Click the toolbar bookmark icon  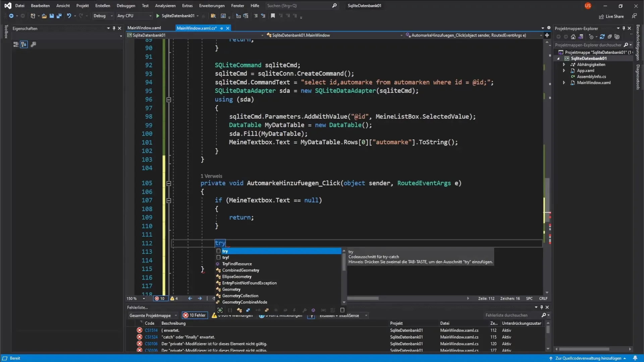click(273, 16)
